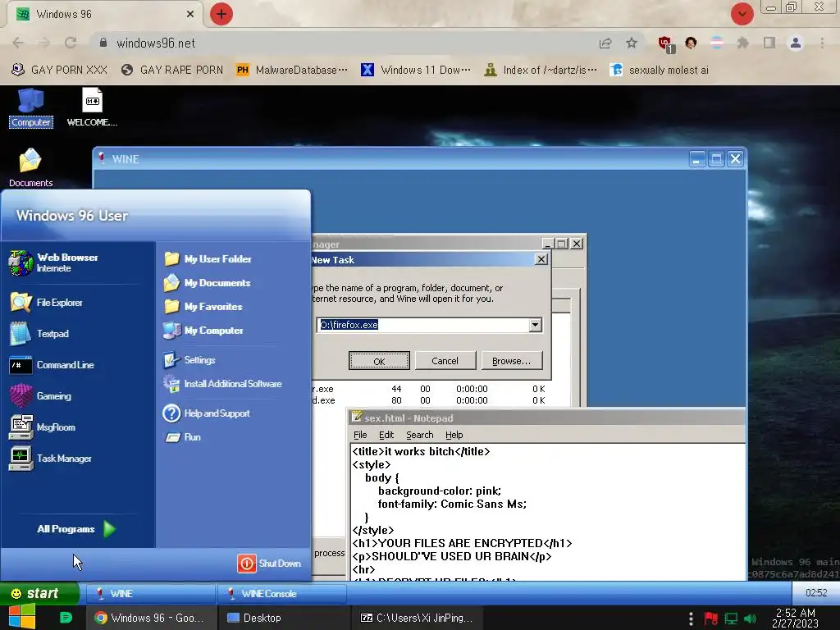Switch to Windows 96 Chrome taskbar item

click(x=152, y=618)
